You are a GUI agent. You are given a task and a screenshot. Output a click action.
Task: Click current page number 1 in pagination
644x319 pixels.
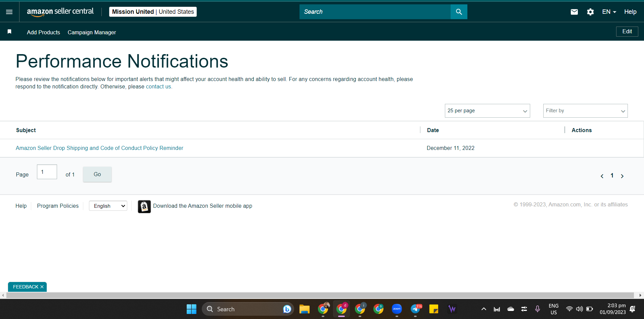tap(612, 175)
